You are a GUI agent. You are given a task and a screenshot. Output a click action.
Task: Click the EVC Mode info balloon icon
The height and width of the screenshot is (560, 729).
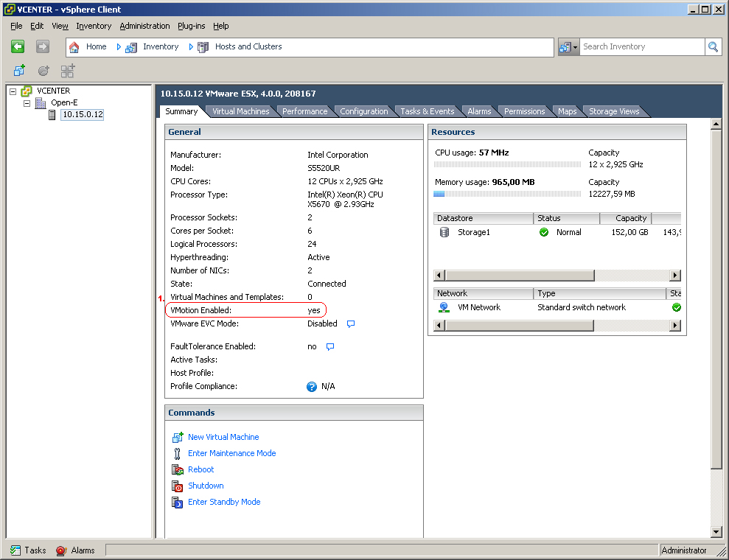click(x=351, y=324)
